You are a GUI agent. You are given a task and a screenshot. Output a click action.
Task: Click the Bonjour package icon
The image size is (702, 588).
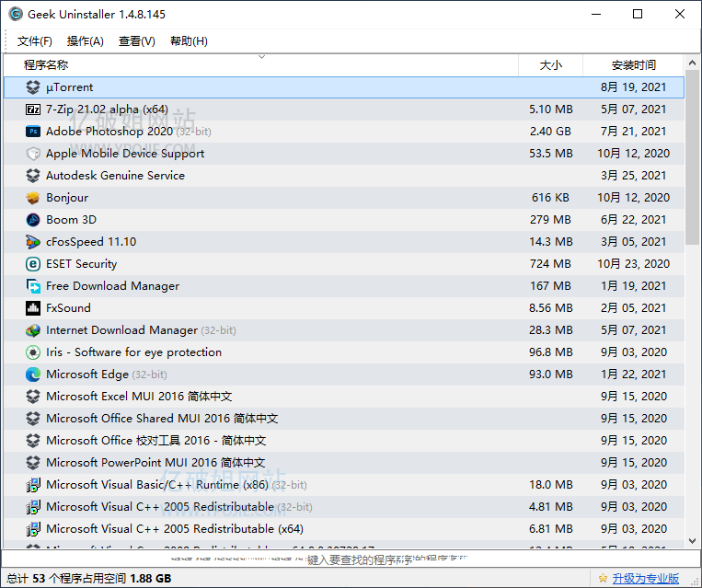click(x=33, y=198)
